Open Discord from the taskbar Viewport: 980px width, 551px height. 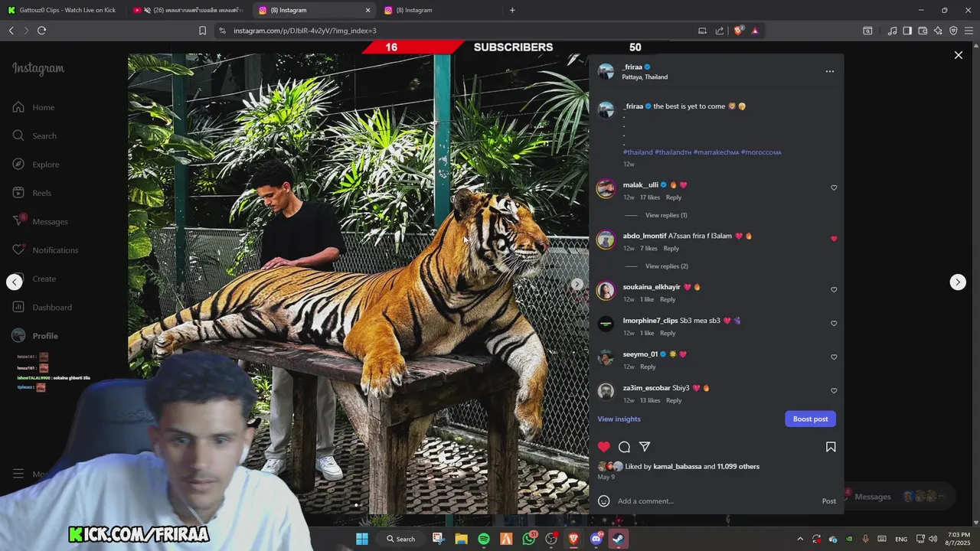596,539
